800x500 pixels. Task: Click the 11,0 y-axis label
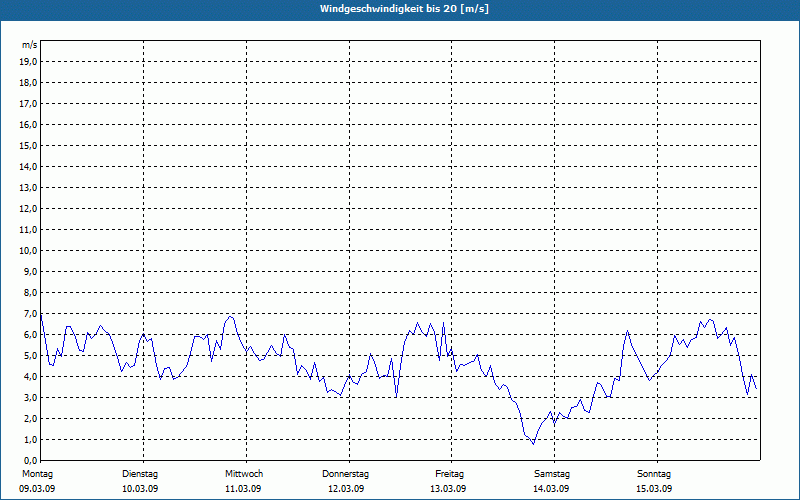coord(28,230)
